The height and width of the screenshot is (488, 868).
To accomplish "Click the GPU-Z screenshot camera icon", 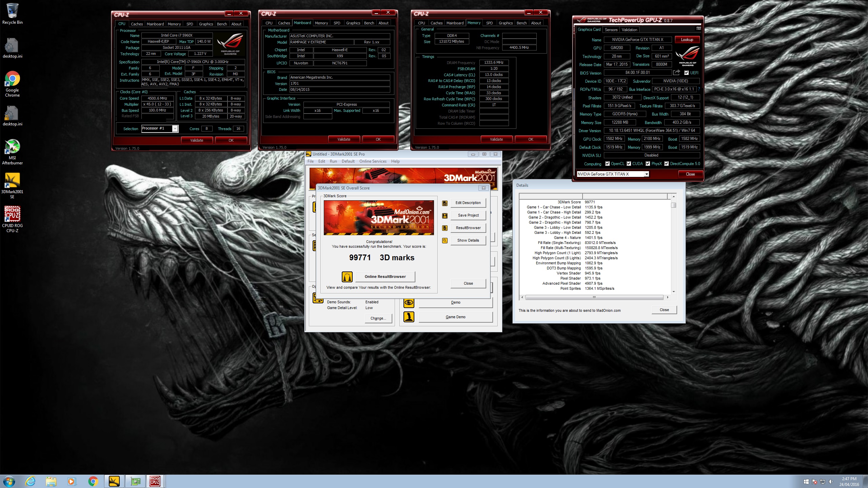I will point(698,28).
